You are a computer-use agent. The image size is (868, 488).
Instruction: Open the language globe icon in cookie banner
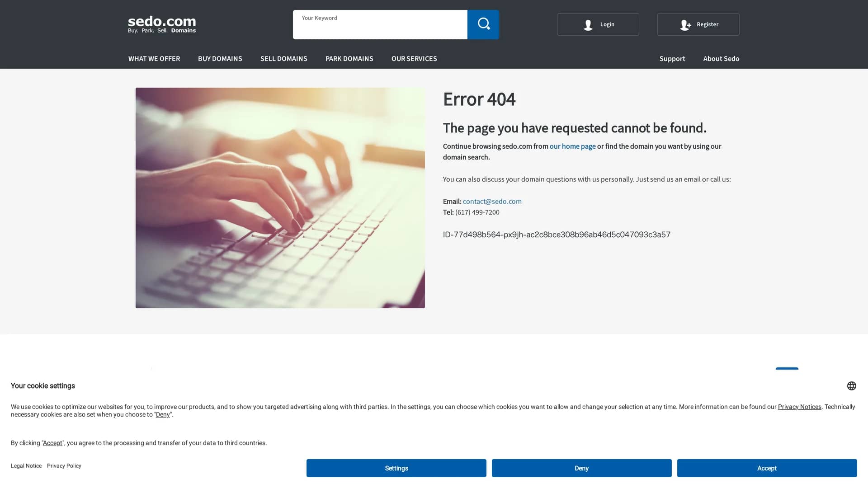851,386
